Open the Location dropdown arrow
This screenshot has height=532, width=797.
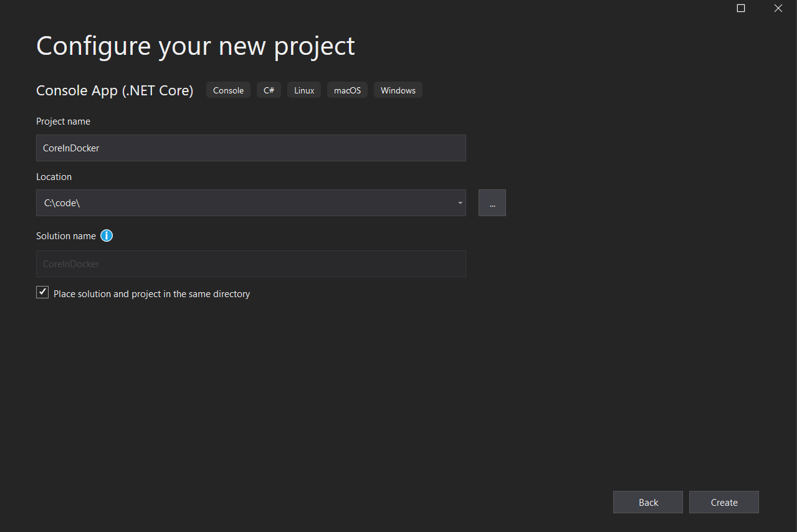(460, 203)
